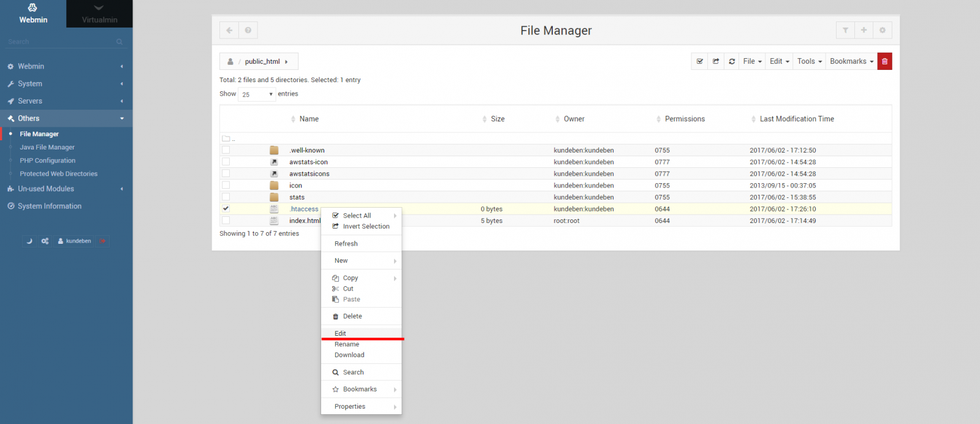Click the refresh icon in the toolbar
This screenshot has width=980, height=424.
click(732, 61)
